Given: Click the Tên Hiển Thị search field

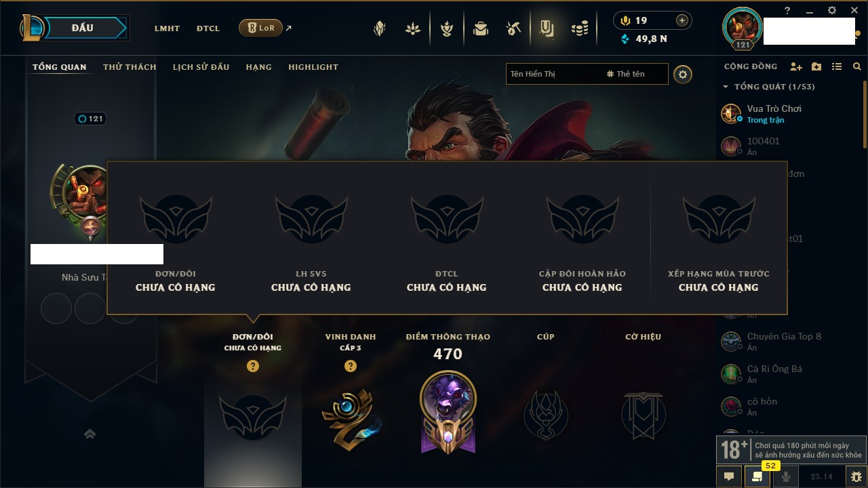Looking at the screenshot, I should click(553, 74).
